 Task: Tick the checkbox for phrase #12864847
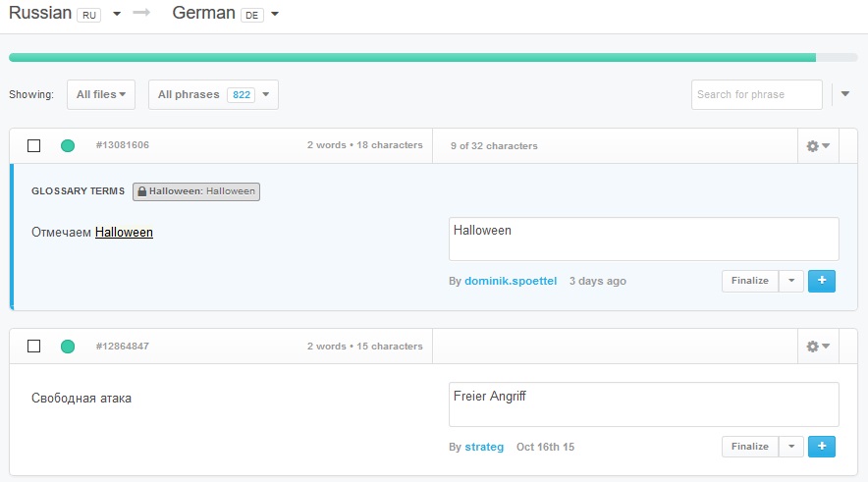[x=33, y=346]
